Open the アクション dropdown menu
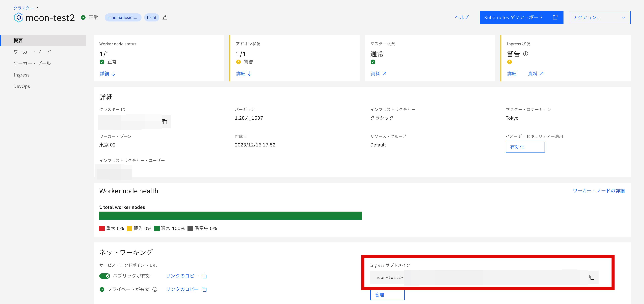 point(600,17)
